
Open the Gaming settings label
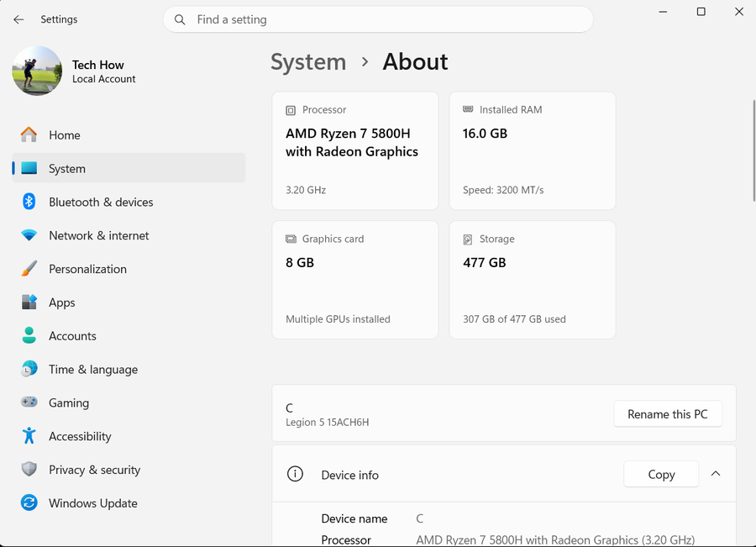pyautogui.click(x=69, y=403)
